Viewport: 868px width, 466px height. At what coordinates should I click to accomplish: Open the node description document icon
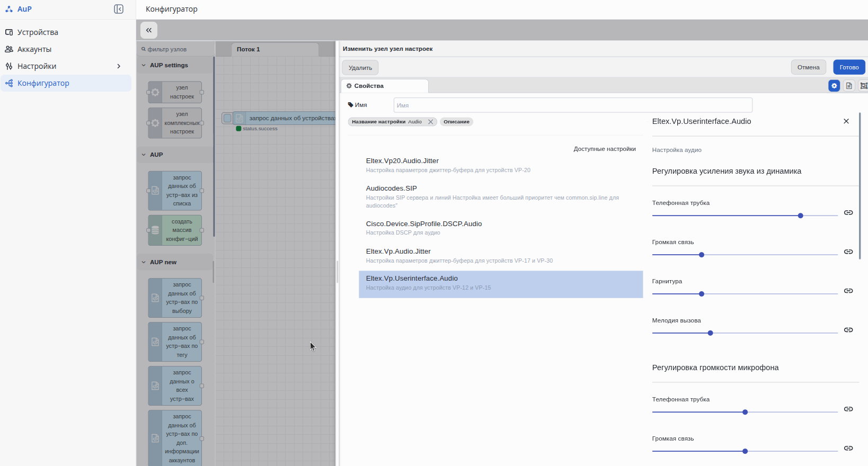849,86
